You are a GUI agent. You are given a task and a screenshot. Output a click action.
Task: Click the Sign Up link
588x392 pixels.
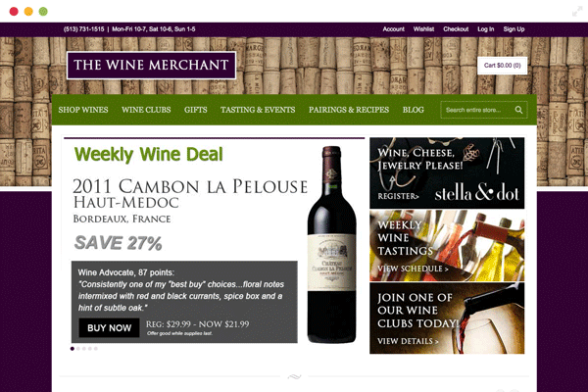tap(514, 28)
